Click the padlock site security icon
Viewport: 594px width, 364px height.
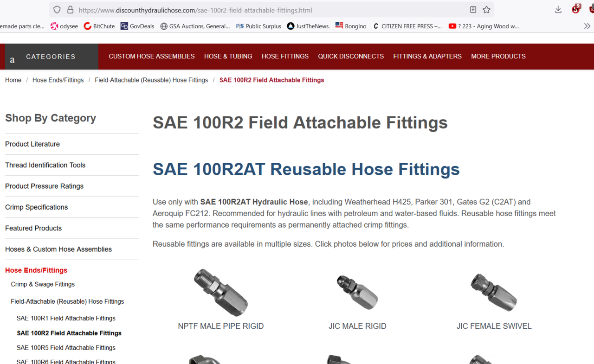[x=71, y=10]
